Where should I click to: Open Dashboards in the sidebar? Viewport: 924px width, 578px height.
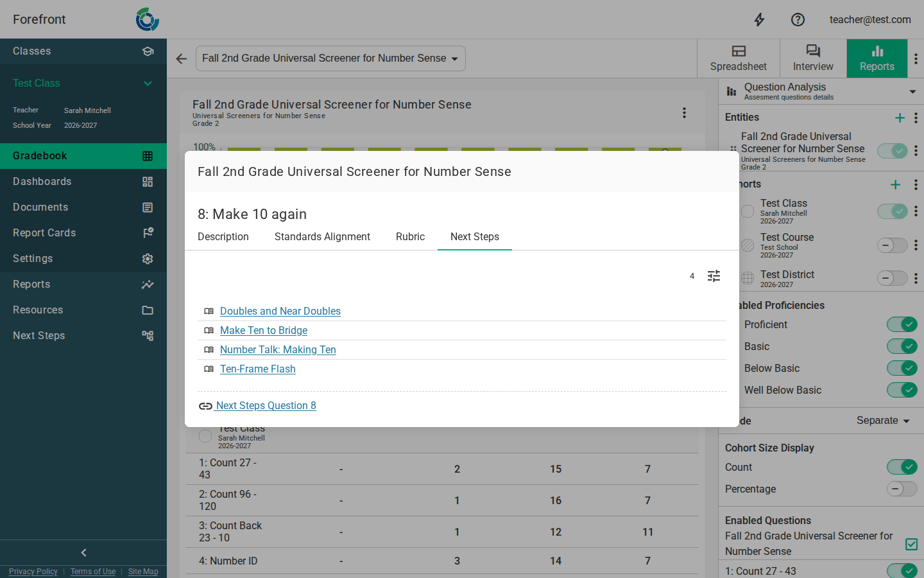(x=83, y=181)
